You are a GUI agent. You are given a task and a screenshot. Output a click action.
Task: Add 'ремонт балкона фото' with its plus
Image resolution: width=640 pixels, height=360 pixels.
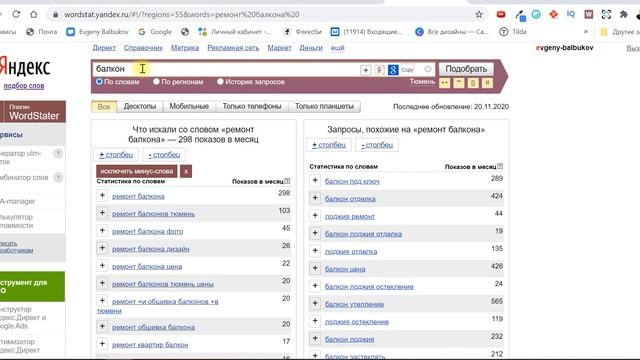coord(102,231)
